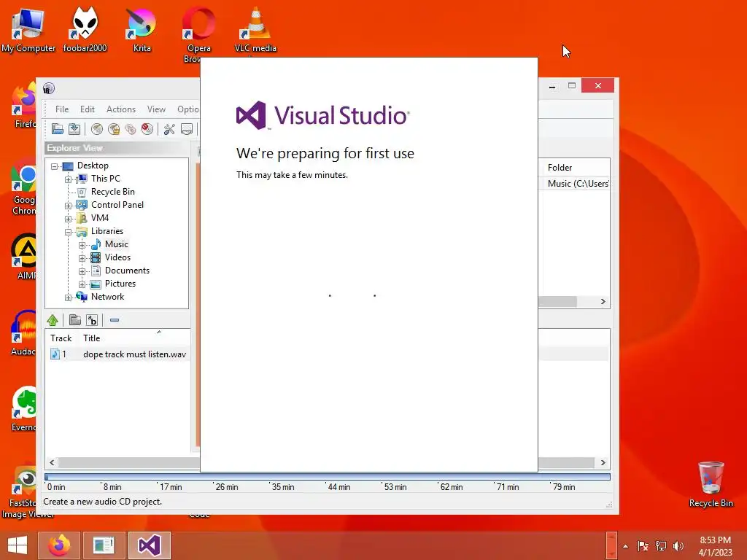
Task: Expand the Network tree node
Action: 68,297
